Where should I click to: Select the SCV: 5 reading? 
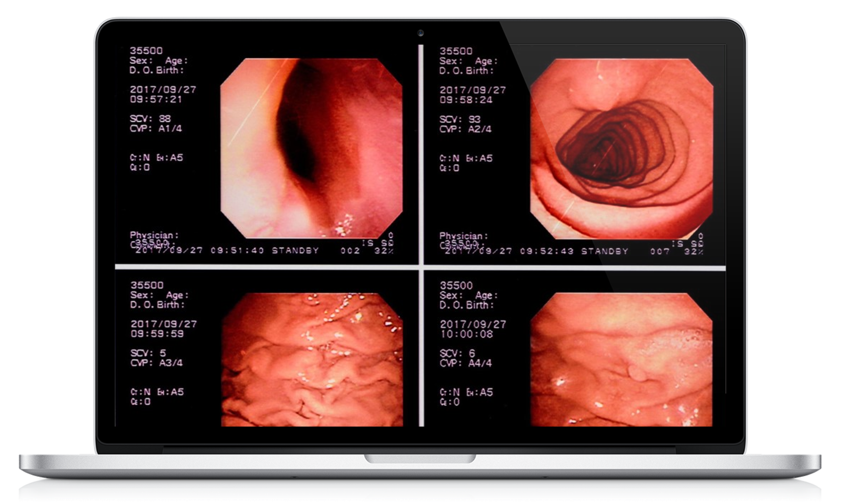coord(149,353)
